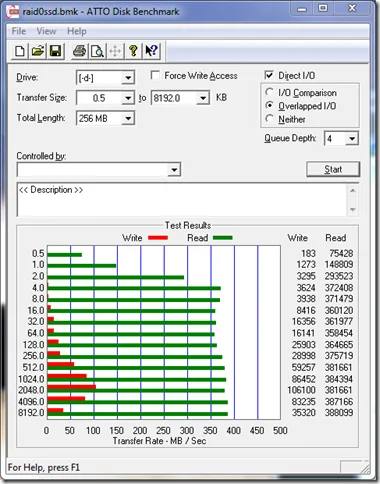Click the red write bar for 2048.0 KB

(72, 387)
